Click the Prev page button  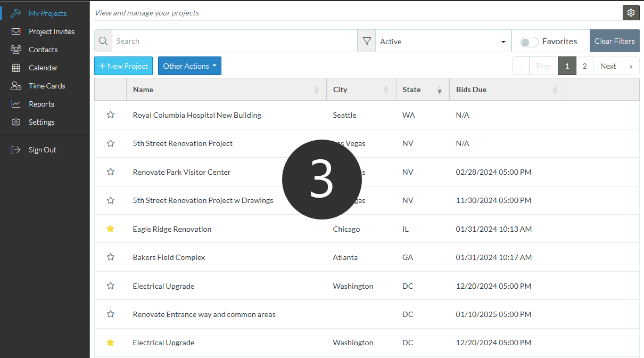tap(544, 66)
